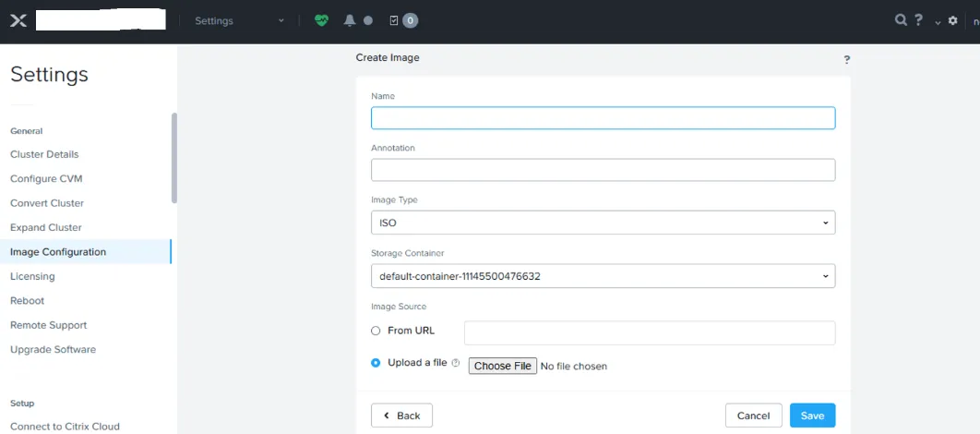Open Expand Cluster settings

pyautogui.click(x=45, y=228)
